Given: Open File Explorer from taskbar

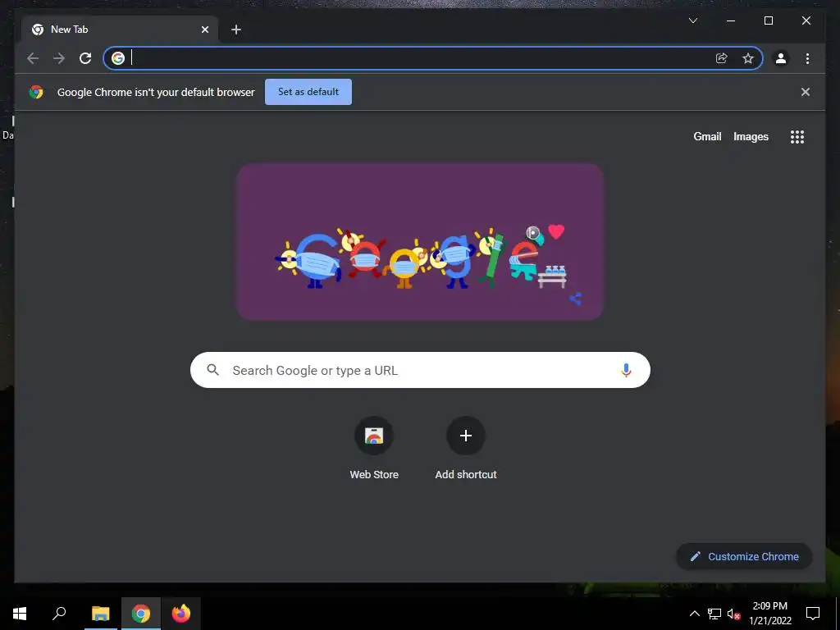Looking at the screenshot, I should click(101, 614).
